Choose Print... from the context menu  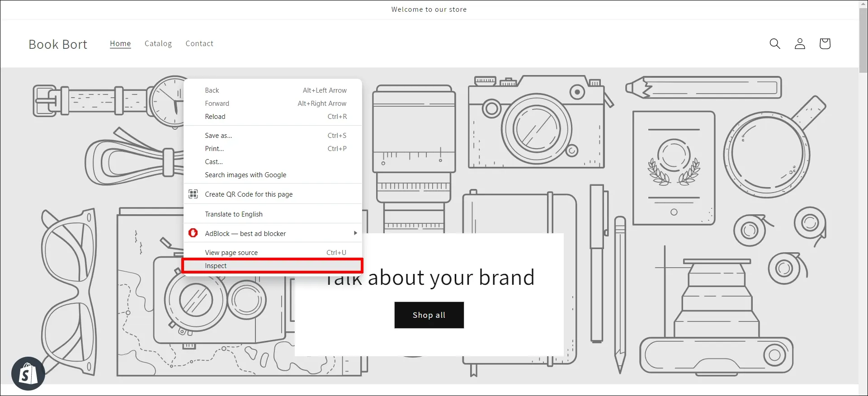click(x=273, y=149)
